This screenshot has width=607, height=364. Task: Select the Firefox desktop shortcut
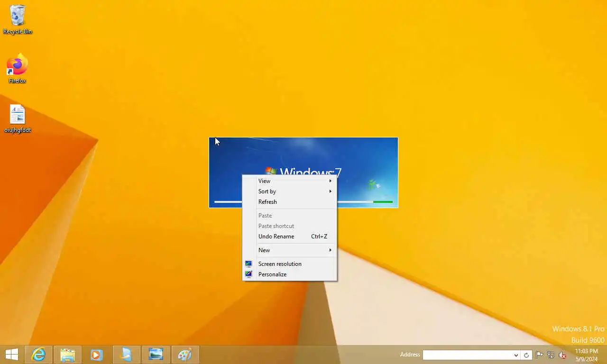(18, 69)
